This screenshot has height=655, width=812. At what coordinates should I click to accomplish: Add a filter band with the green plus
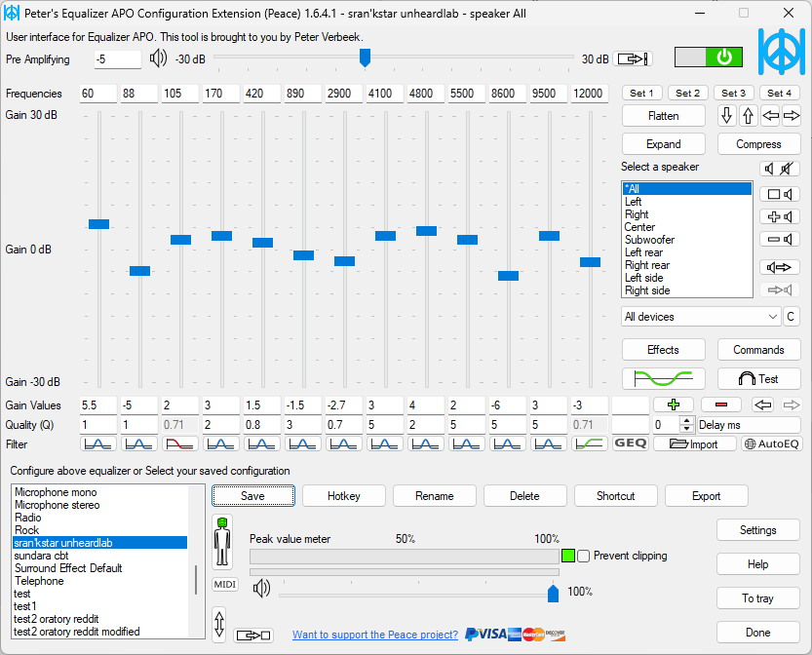pyautogui.click(x=674, y=405)
